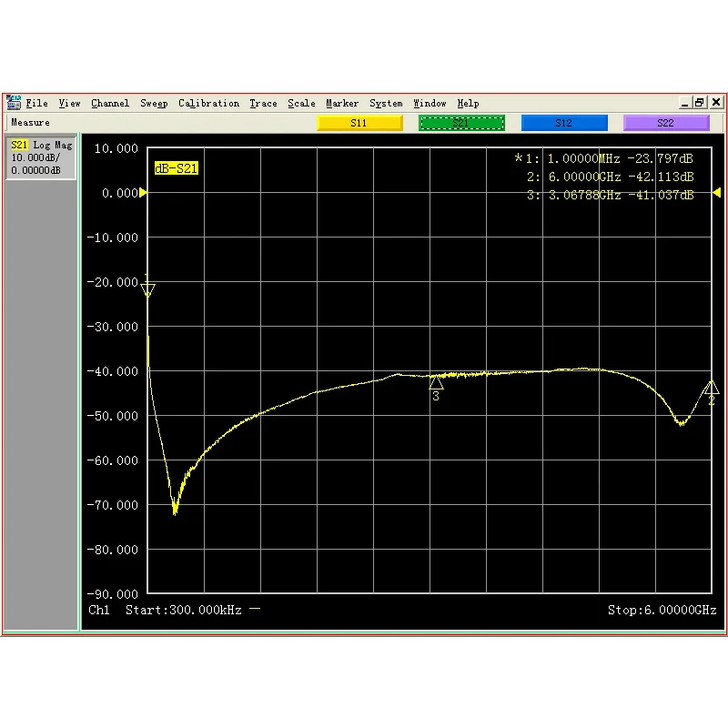Click the S21 Log Mag trace status panel
Screen dimensions: 728x728
[41, 157]
